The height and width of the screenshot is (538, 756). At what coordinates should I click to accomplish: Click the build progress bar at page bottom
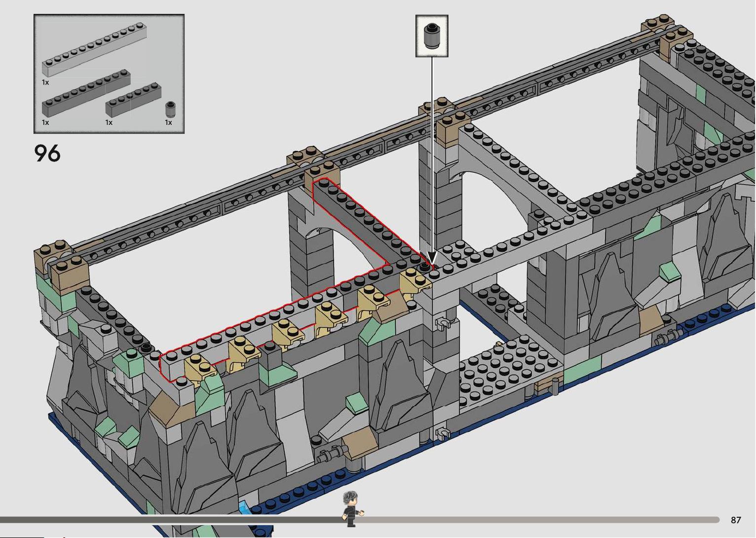pos(360,520)
